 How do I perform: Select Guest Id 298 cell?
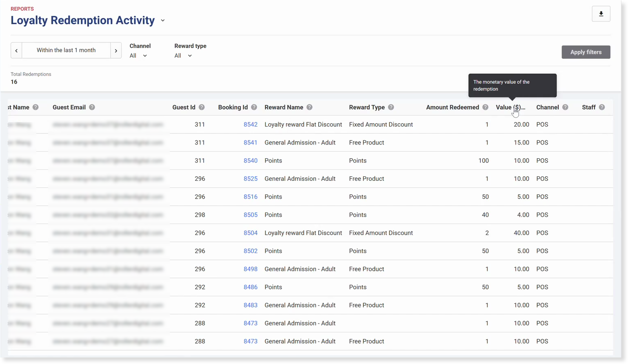pos(200,215)
